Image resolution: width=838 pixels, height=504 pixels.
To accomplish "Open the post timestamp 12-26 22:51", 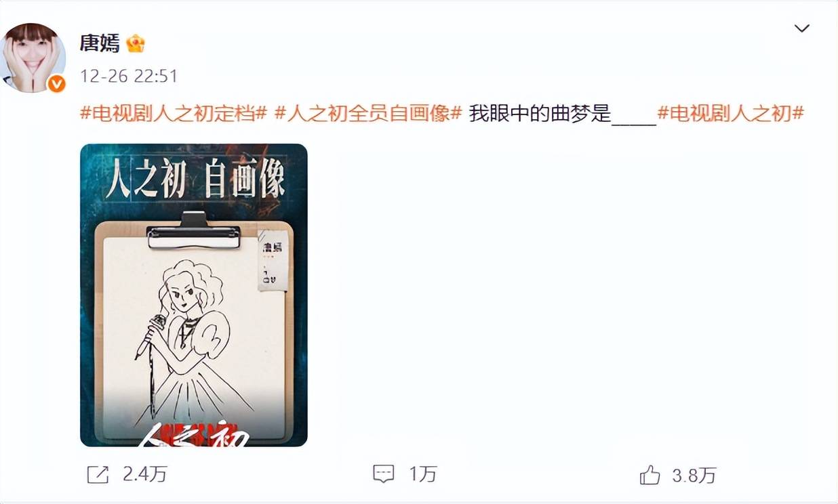I will click(x=129, y=76).
